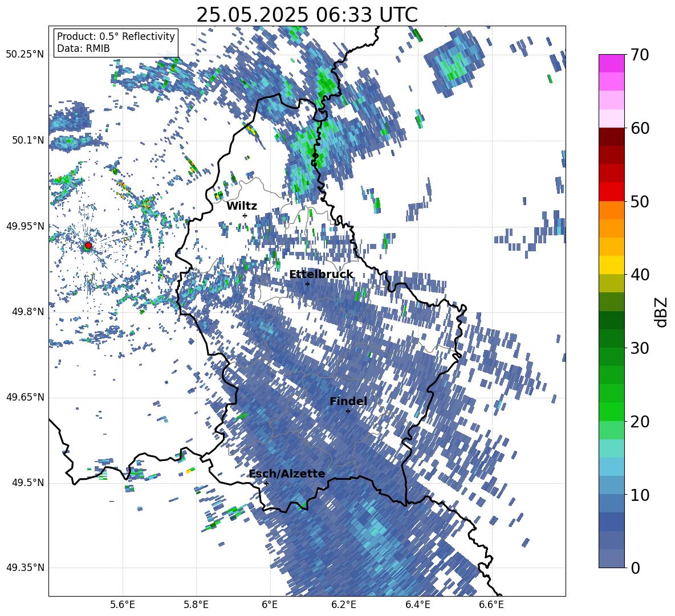
Task: Click the red radar site marker
Action: (88, 245)
